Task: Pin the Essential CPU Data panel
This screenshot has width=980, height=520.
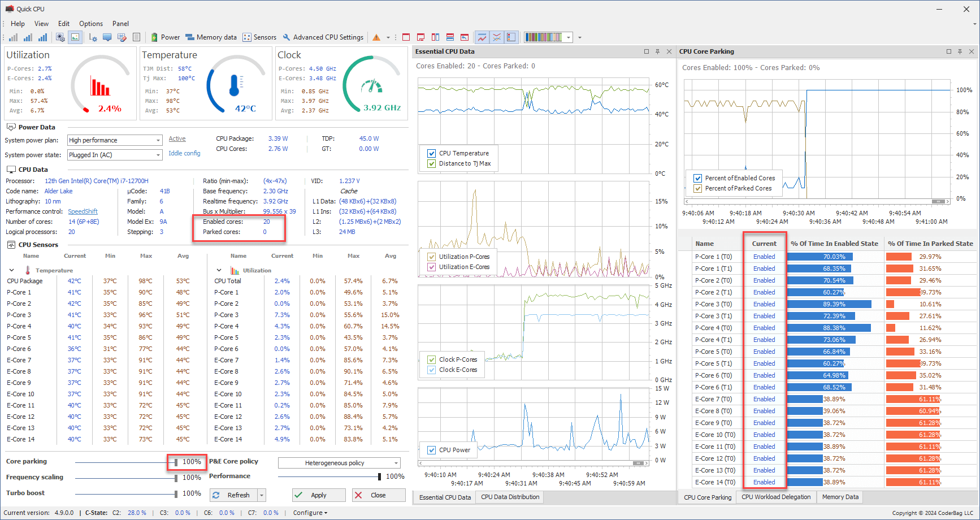Action: (657, 51)
